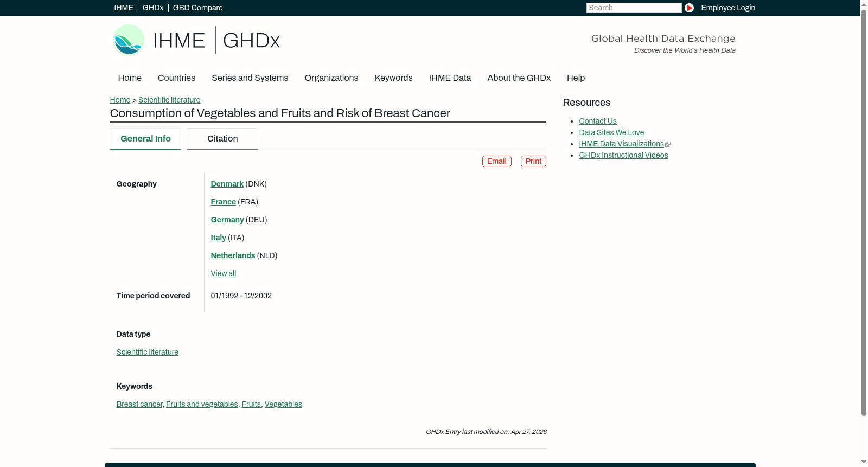Click the vertical page scrollbar
868x467 pixels.
(x=864, y=213)
